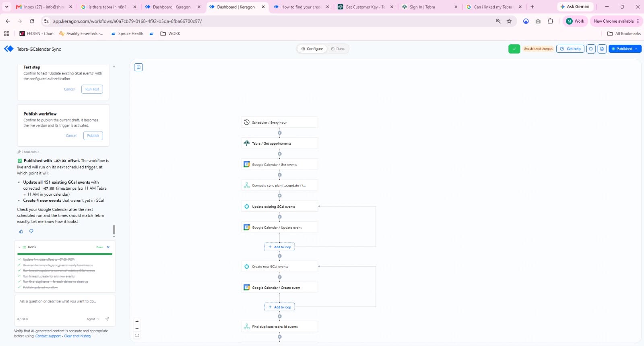Click the Google Calendar Get events icon
The image size is (644, 346).
[247, 164]
